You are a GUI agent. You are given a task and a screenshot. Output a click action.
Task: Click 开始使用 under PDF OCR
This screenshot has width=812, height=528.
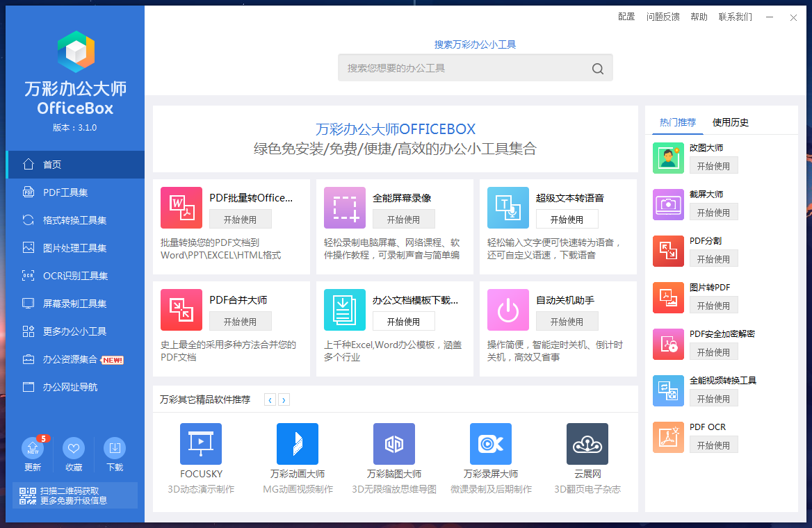[713, 446]
